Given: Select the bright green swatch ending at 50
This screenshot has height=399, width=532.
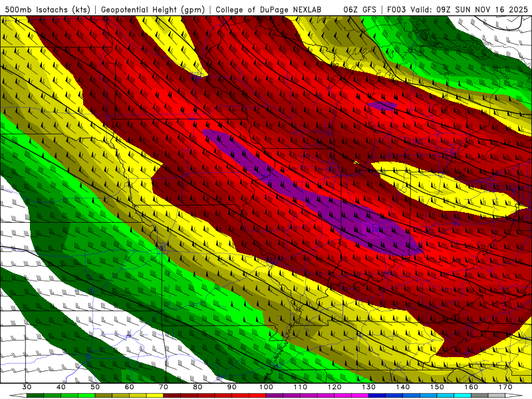Looking at the screenshot, I should click(x=86, y=396).
